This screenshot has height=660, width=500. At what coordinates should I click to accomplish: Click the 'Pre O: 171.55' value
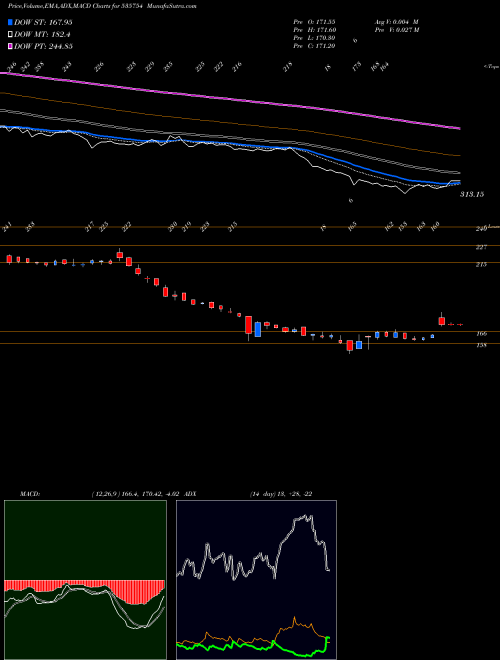(314, 21)
